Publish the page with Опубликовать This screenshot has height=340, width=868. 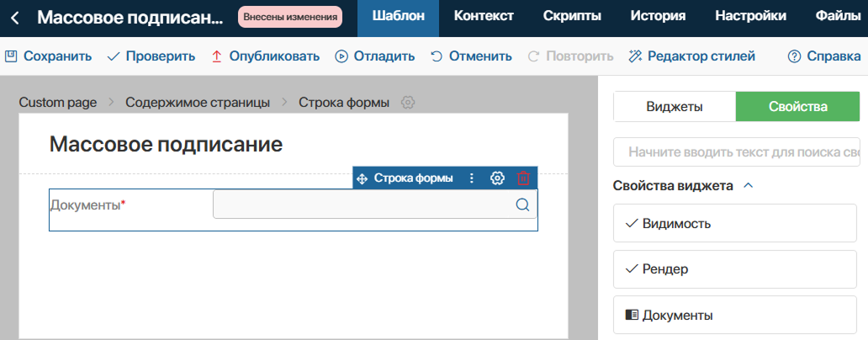tap(266, 56)
